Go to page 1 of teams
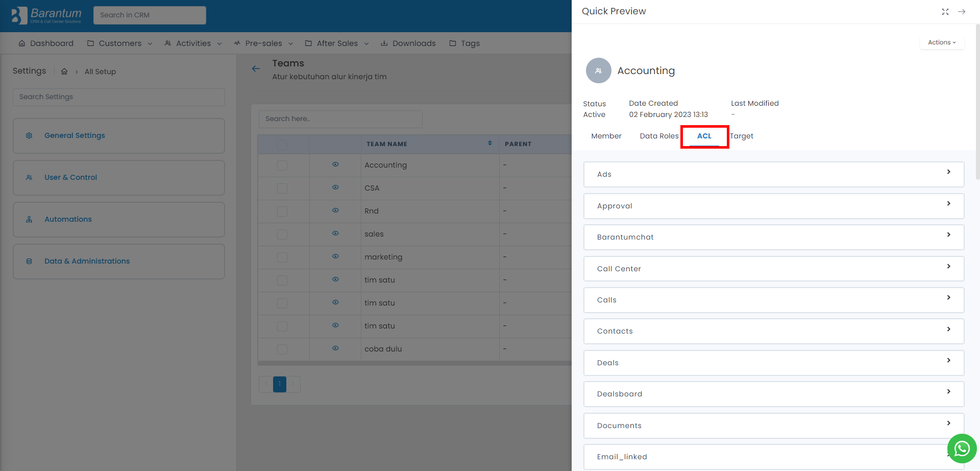Screen dimensions: 980x471 [x=280, y=384]
